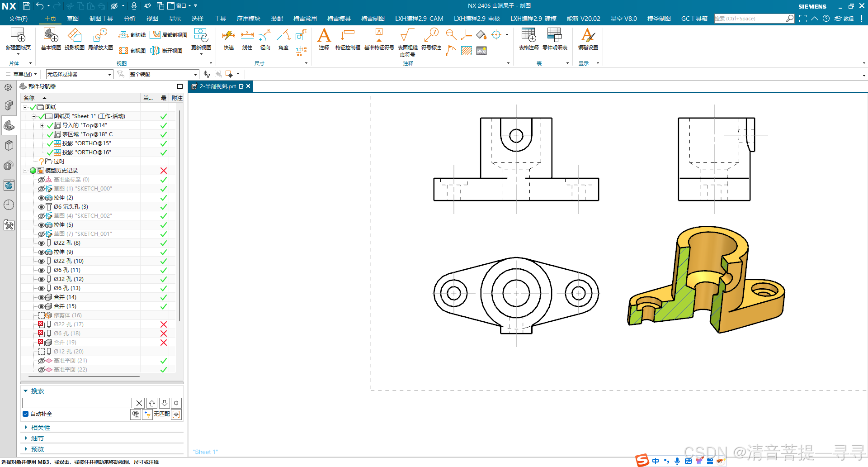Click the Part Navigator search input field
The image size is (868, 467).
[x=77, y=403]
